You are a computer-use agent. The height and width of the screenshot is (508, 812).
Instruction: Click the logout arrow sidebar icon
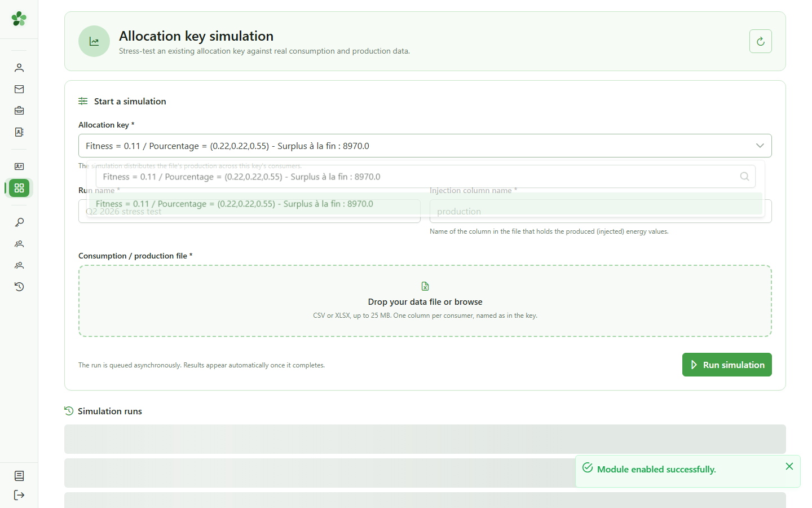point(19,495)
